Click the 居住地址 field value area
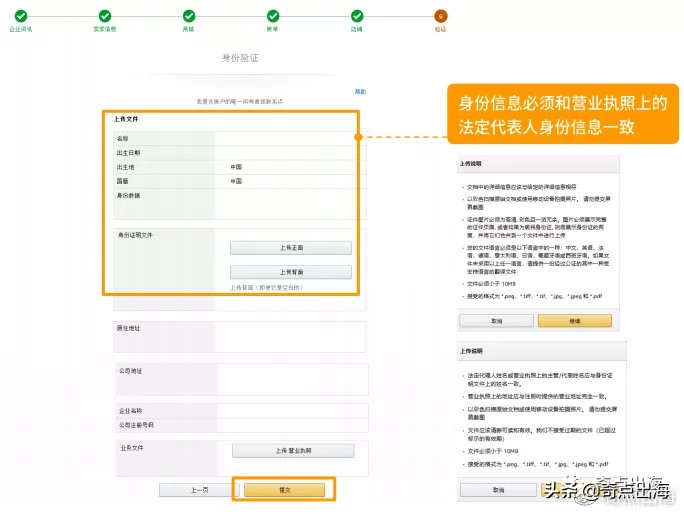The image size is (684, 514). point(290,337)
